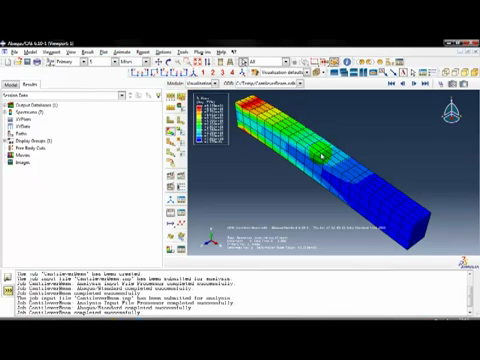
Task: Apply custom view 3
Action: pos(222,72)
